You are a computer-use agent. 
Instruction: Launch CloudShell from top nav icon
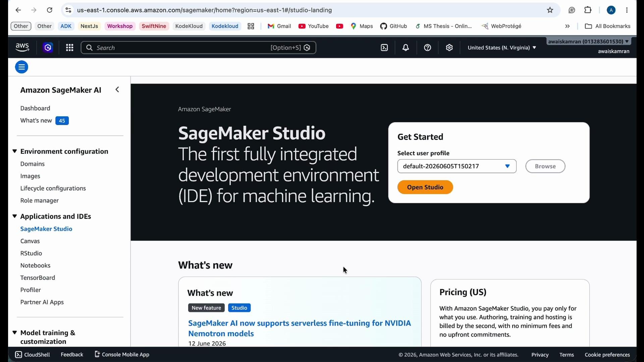pos(384,48)
